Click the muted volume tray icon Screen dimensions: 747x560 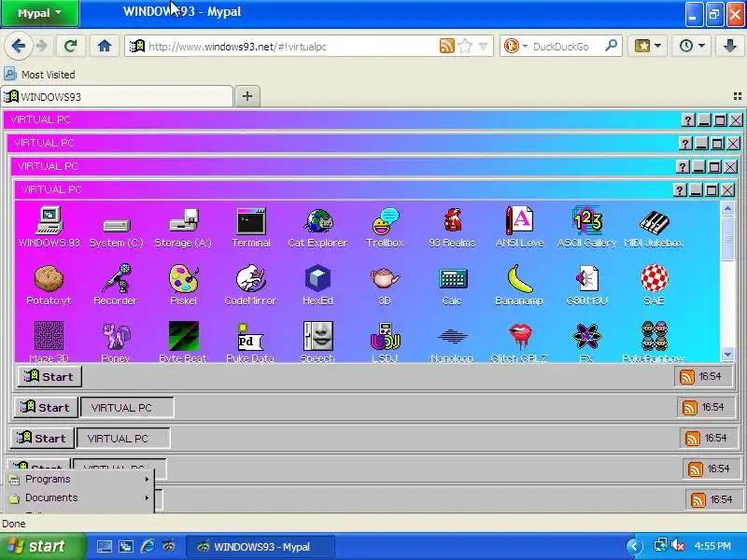pos(678,546)
